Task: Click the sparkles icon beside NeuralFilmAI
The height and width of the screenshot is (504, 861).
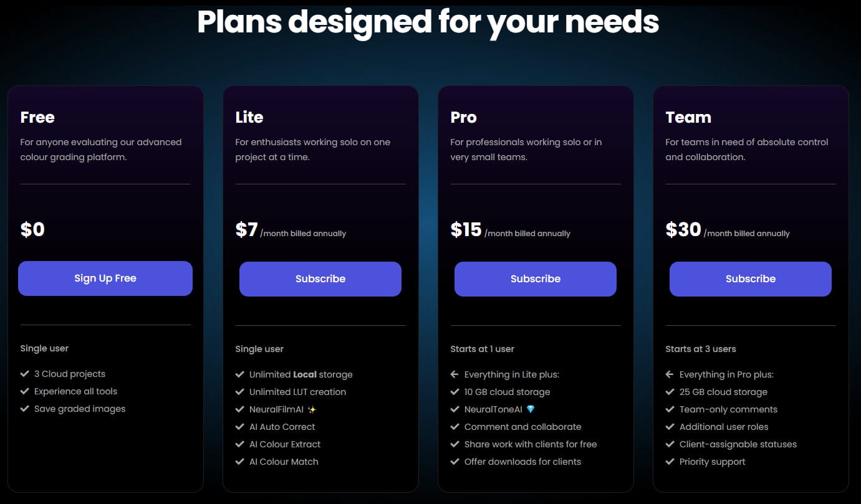Action: tap(312, 410)
